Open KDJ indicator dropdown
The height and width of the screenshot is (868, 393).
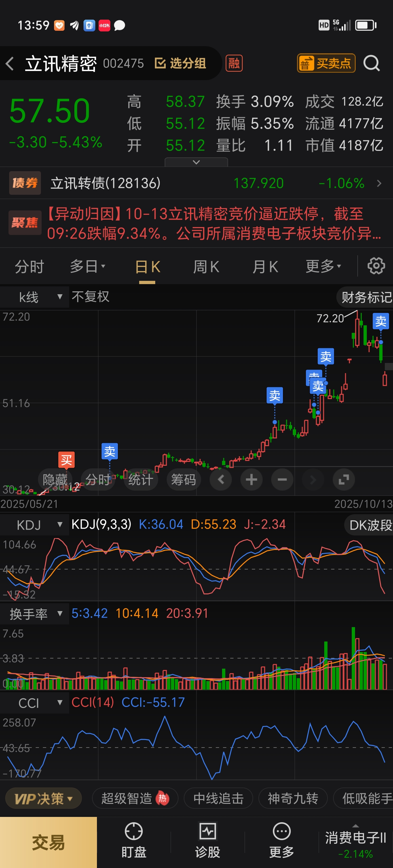tap(34, 525)
